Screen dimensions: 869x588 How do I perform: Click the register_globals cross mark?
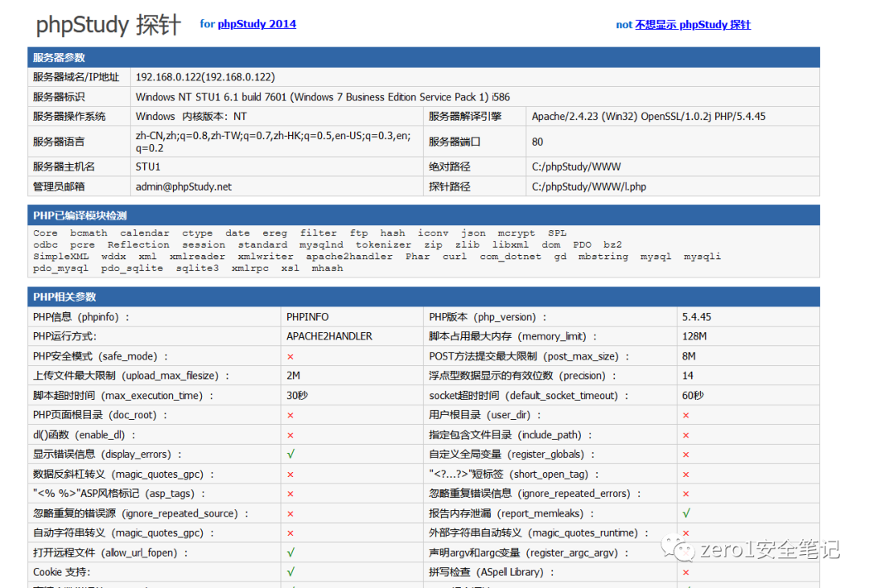point(686,455)
